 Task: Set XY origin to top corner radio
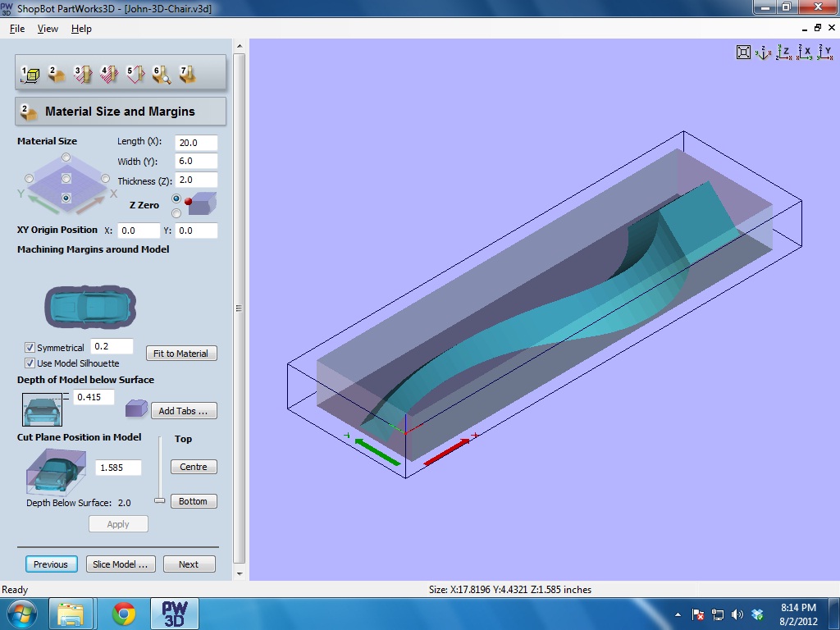(66, 157)
